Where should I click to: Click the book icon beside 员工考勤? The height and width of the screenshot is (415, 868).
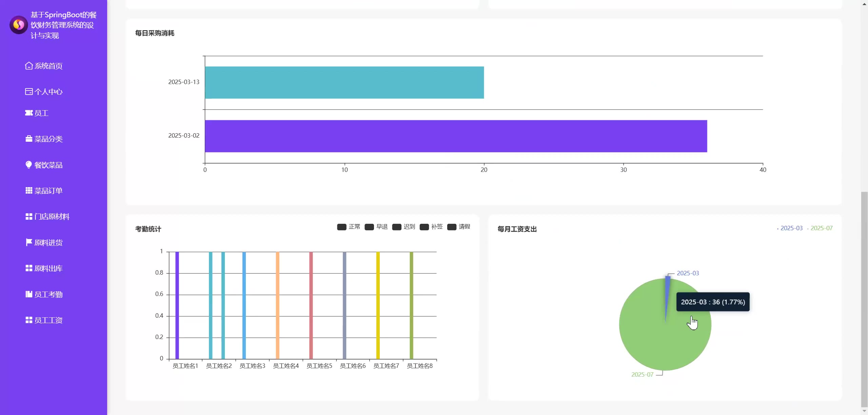tap(29, 294)
